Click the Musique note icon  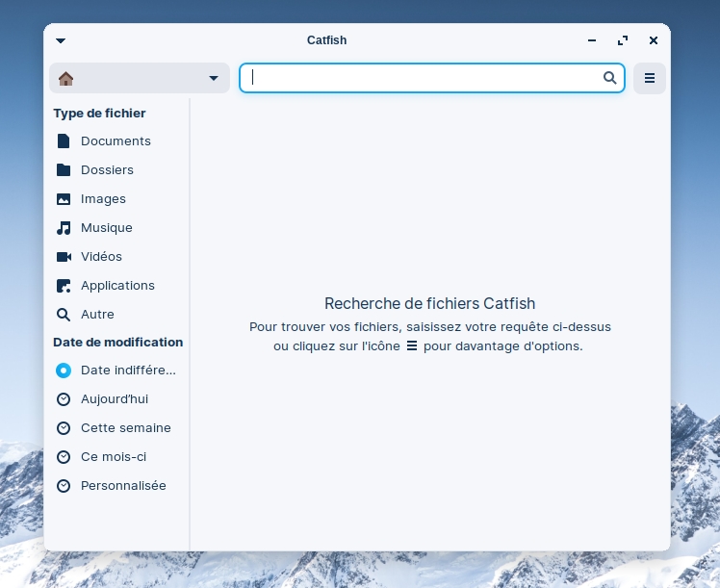coord(64,228)
